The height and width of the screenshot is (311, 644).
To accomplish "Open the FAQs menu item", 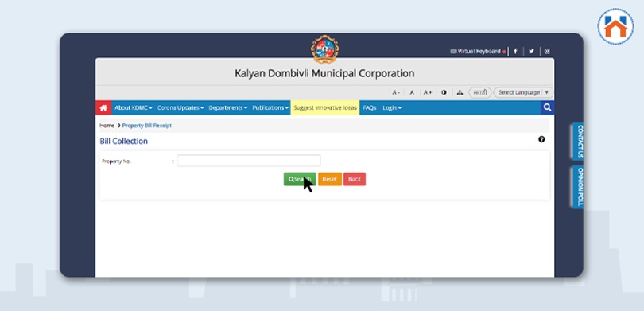I will coord(369,107).
